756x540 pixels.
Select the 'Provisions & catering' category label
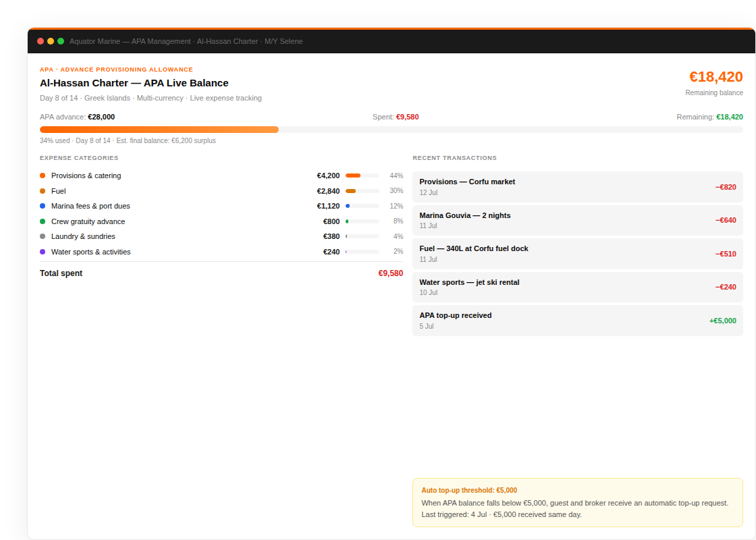(86, 175)
